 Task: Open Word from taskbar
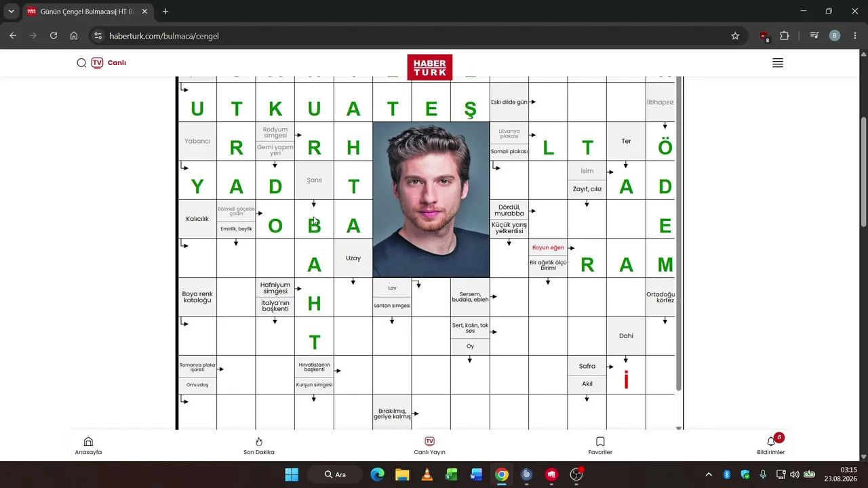(x=476, y=474)
